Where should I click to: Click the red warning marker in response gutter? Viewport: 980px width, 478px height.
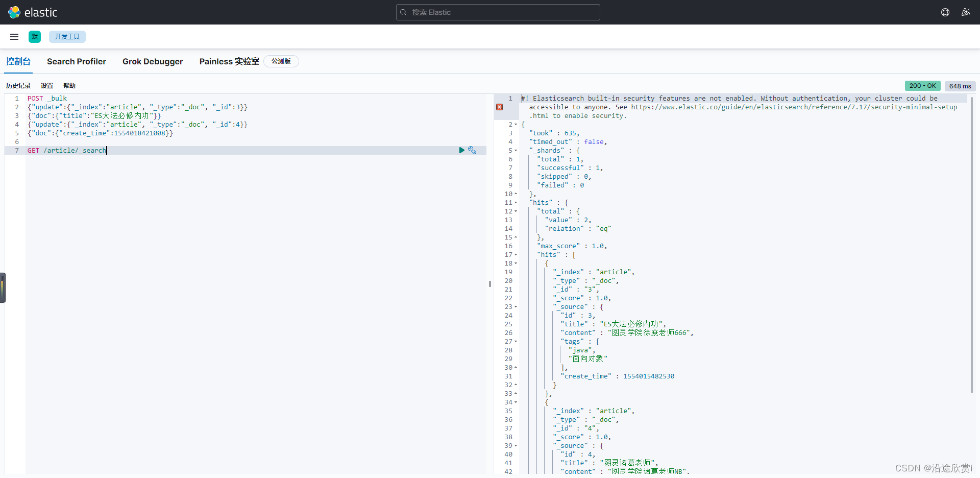click(x=500, y=107)
